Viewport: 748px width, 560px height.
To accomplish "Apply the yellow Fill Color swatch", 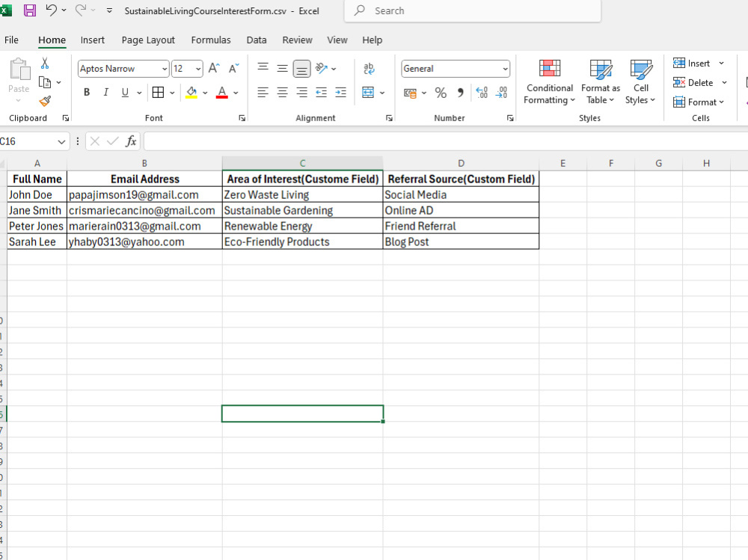I will (191, 92).
